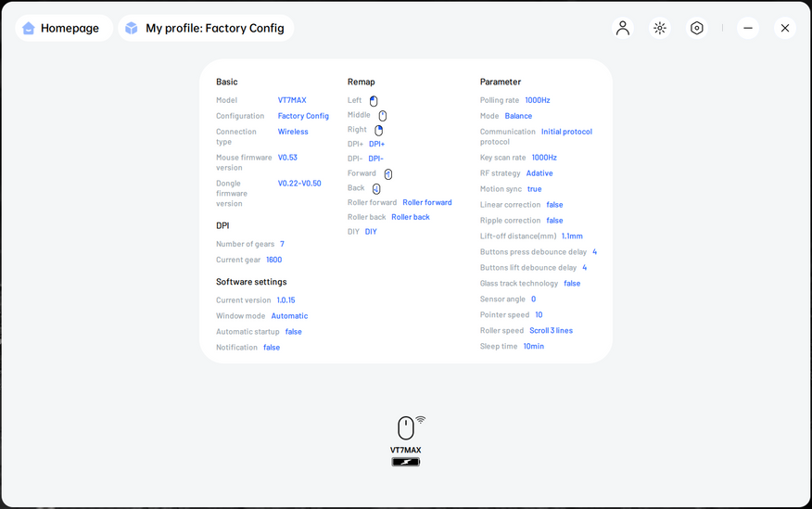The height and width of the screenshot is (509, 812).
Task: Click the blue Roller forward remap value
Action: 427,202
